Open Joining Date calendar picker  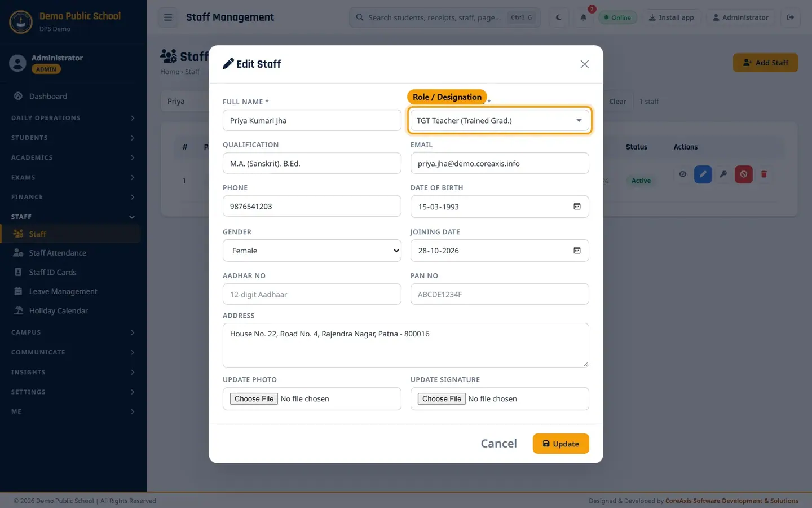[577, 251]
